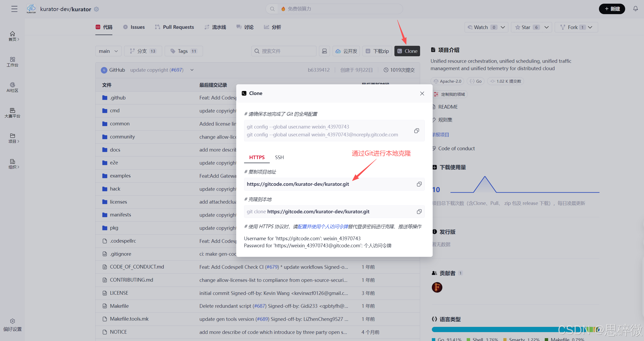Open personal access token configuration link
The image size is (644, 341).
(323, 226)
